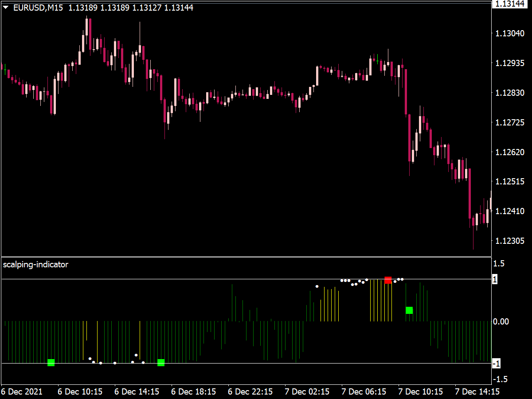The image size is (532, 399).
Task: Click the 6 Dec 10:15 time label
Action: click(x=80, y=392)
